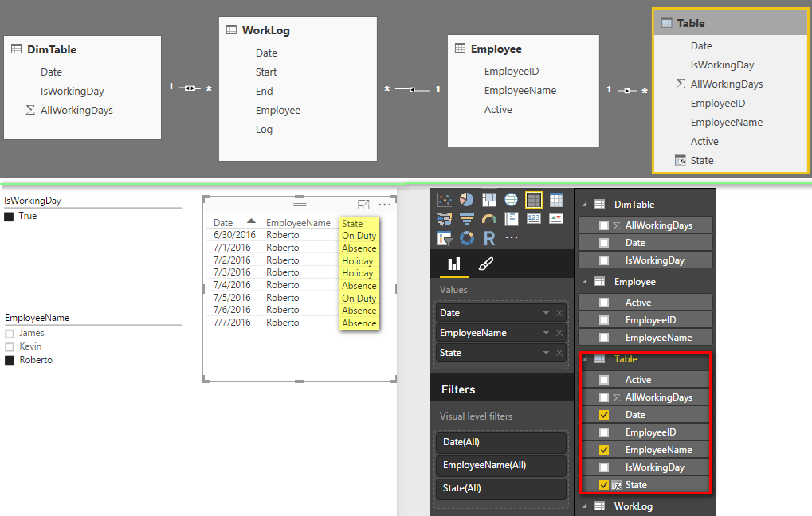
Task: Select the Scatter chart visualization
Action: 445,200
